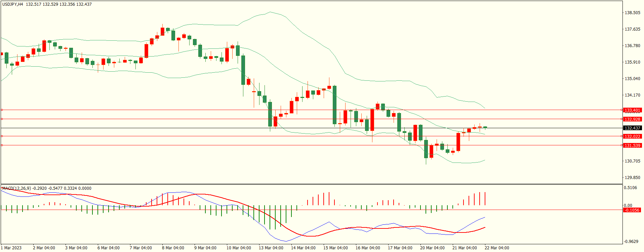Click the 17 Mar 04:00 date label
The height and width of the screenshot is (252, 644).
pos(400,248)
